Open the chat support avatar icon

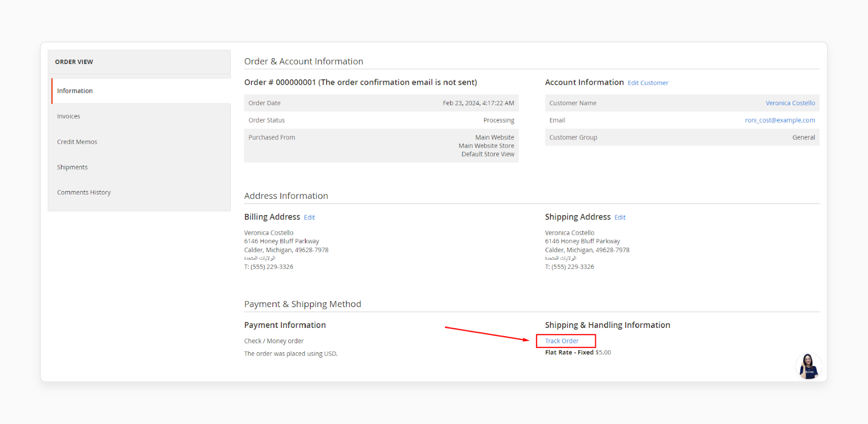click(x=809, y=366)
